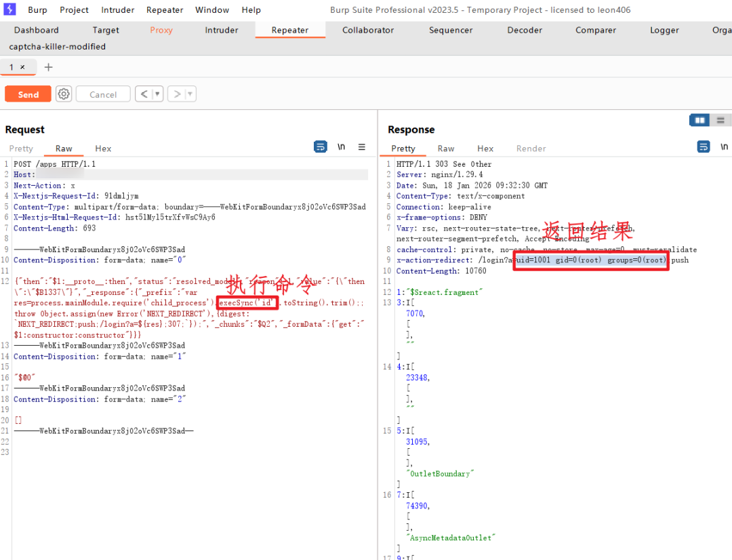Viewport: 732px width, 560px height.
Task: Open Repeater settings gear icon
Action: [x=64, y=94]
